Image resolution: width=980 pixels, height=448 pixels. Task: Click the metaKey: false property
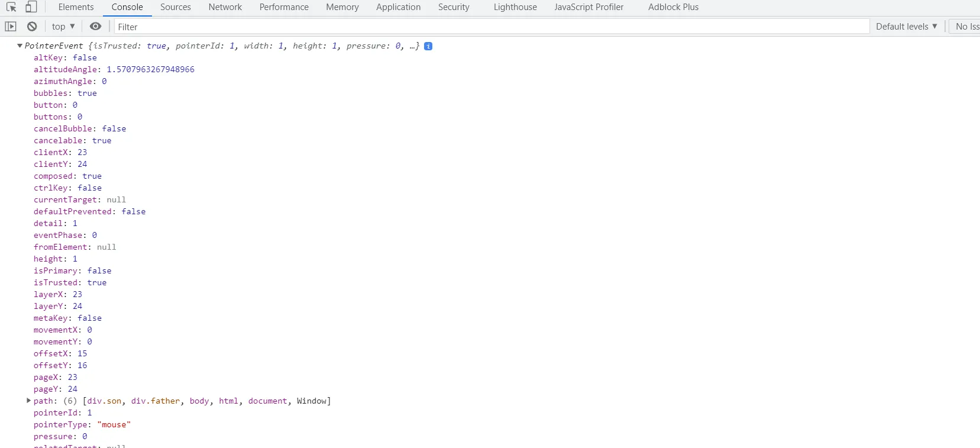tap(67, 318)
